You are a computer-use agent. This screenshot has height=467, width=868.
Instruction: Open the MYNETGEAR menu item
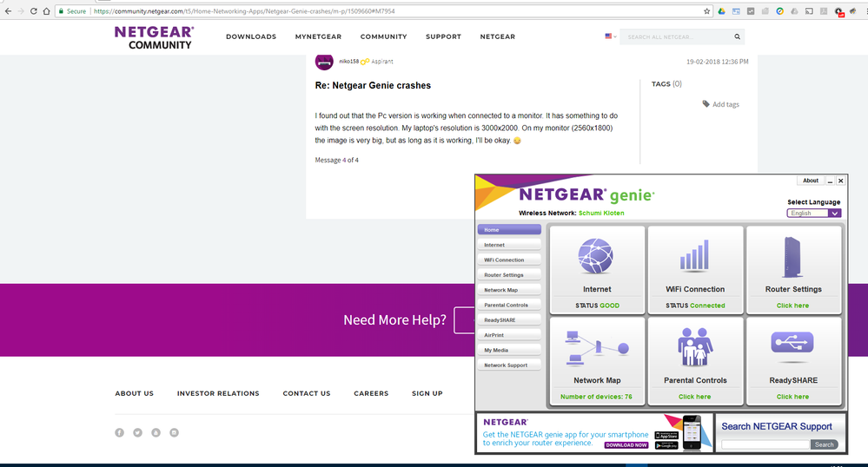point(318,36)
